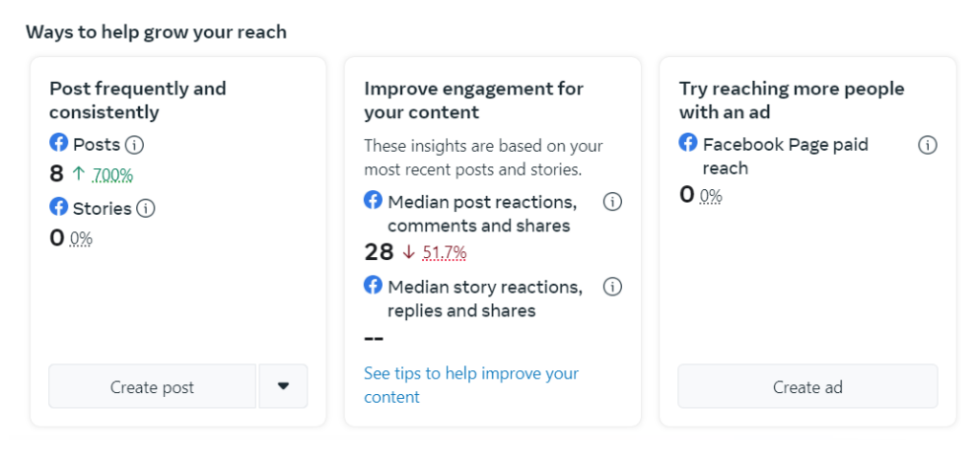Click Facebook logo beside Facebook Page paid reach
The width and height of the screenshot is (980, 466).
coord(688,143)
